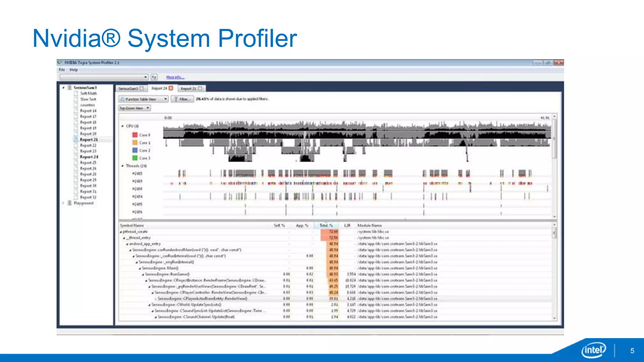Click the document icon next to Report 21

point(76,140)
